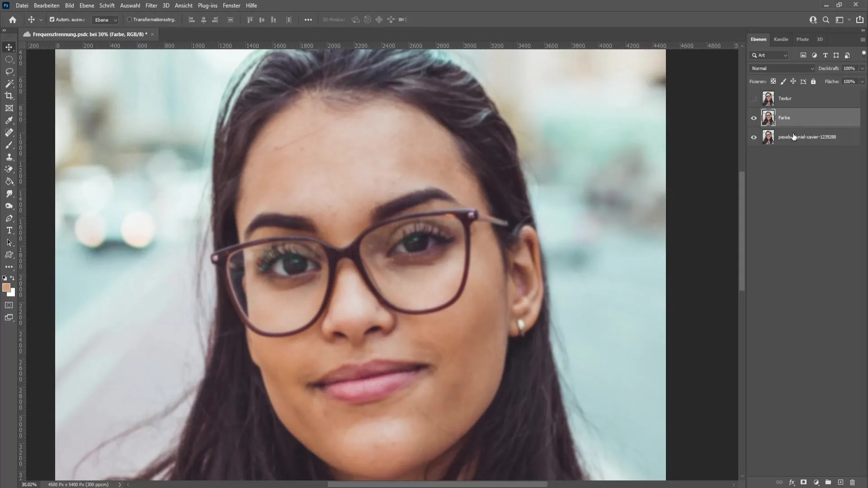Select the Crop tool
868x488 pixels.
coord(9,95)
